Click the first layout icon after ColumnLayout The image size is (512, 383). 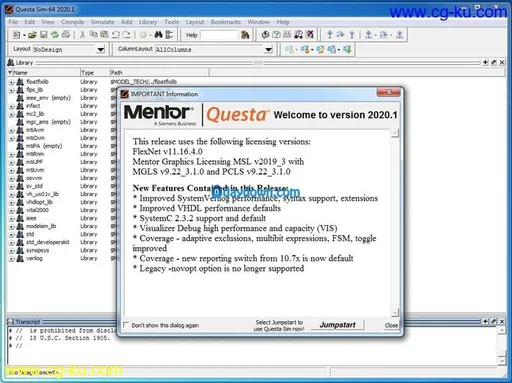click(x=289, y=50)
